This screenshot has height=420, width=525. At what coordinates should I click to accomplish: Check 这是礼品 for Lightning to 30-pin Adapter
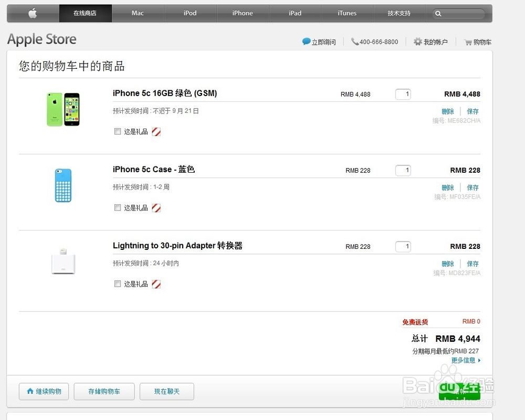(x=118, y=284)
